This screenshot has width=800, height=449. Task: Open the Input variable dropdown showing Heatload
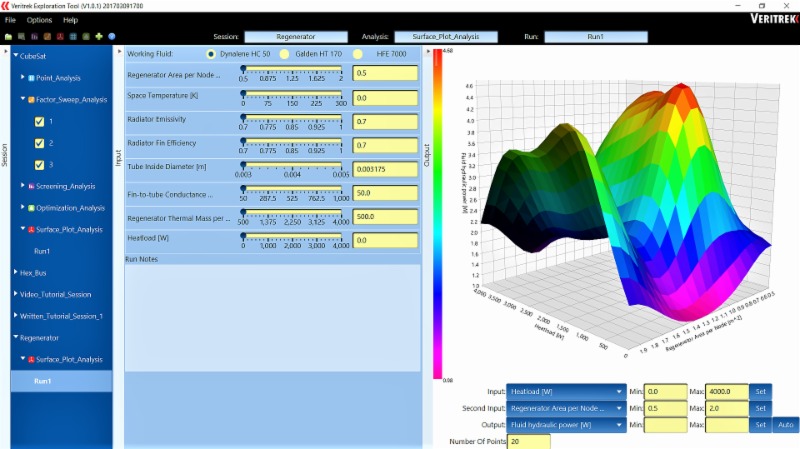click(x=566, y=392)
